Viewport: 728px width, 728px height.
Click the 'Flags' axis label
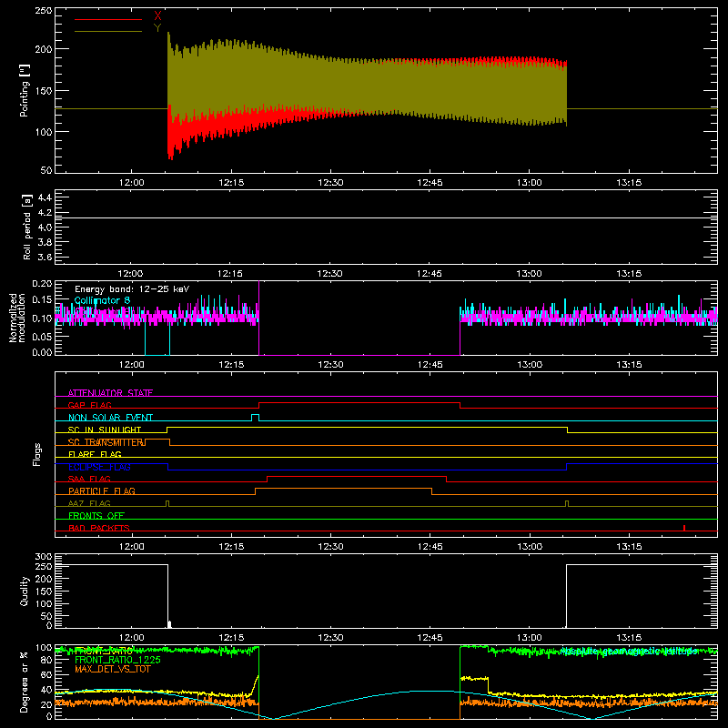click(37, 454)
